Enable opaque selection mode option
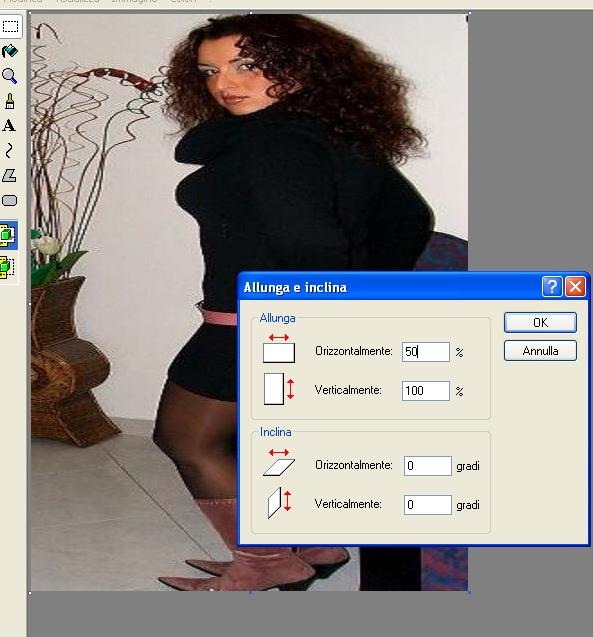The width and height of the screenshot is (593, 637). click(8, 235)
